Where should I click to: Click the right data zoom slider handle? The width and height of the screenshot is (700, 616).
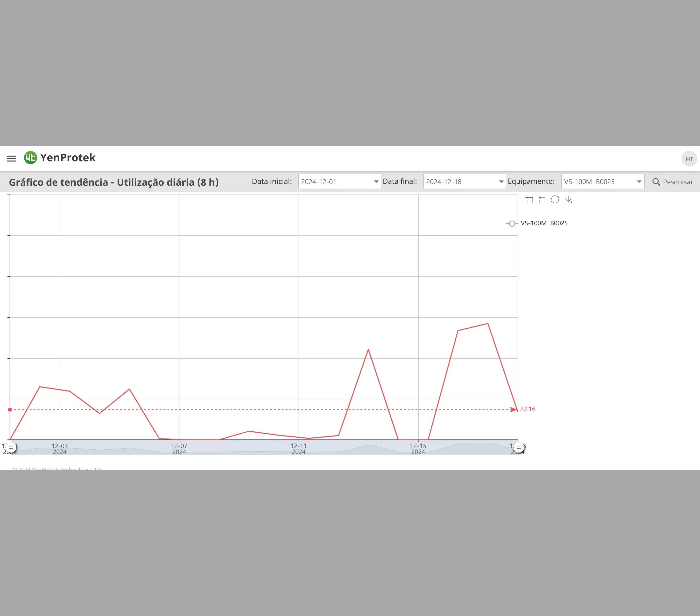(519, 447)
